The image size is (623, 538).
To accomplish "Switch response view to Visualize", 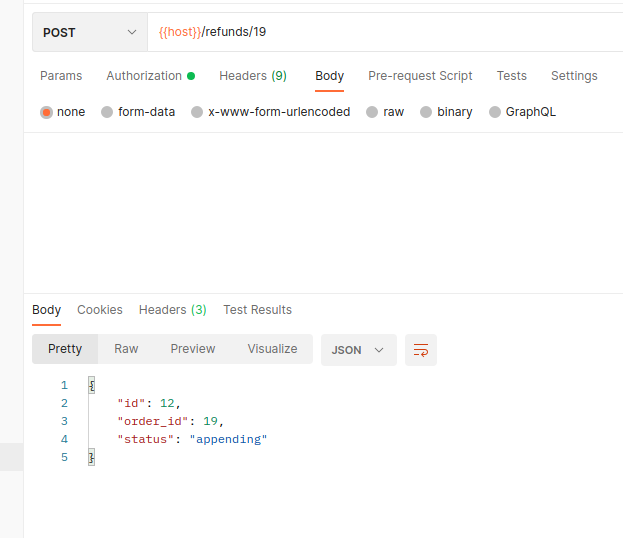I will click(272, 349).
